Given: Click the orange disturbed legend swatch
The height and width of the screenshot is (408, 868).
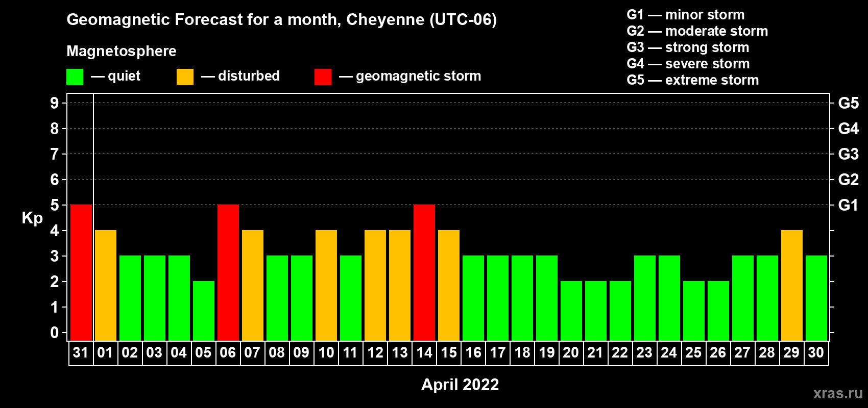Looking at the screenshot, I should coord(185,77).
